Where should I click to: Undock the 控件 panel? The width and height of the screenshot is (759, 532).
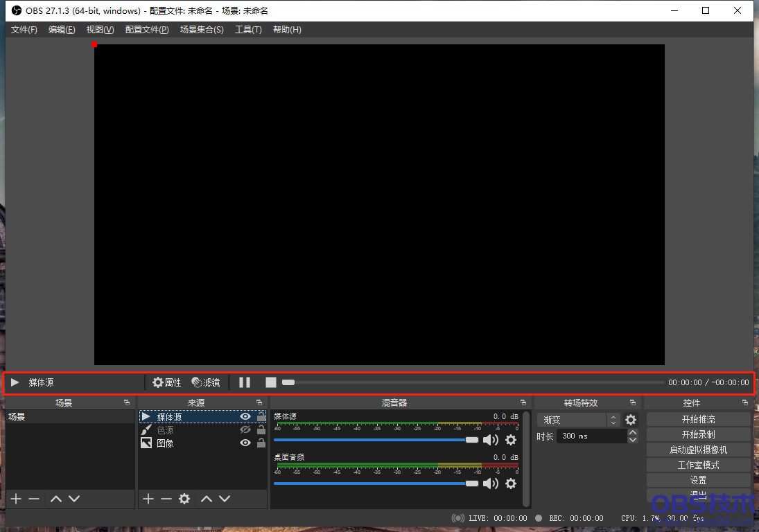click(x=745, y=402)
